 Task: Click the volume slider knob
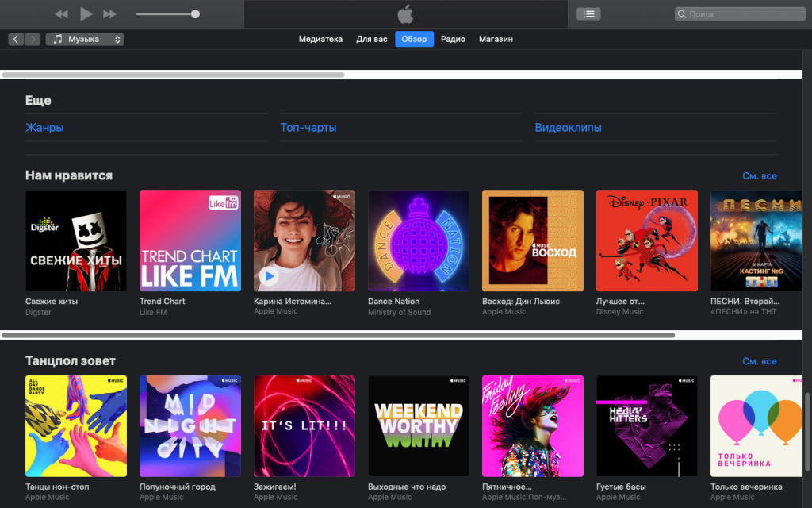pyautogui.click(x=195, y=14)
